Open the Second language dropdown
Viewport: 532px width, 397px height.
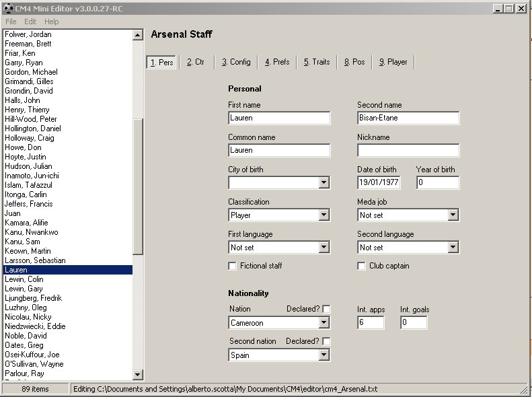pyautogui.click(x=453, y=247)
